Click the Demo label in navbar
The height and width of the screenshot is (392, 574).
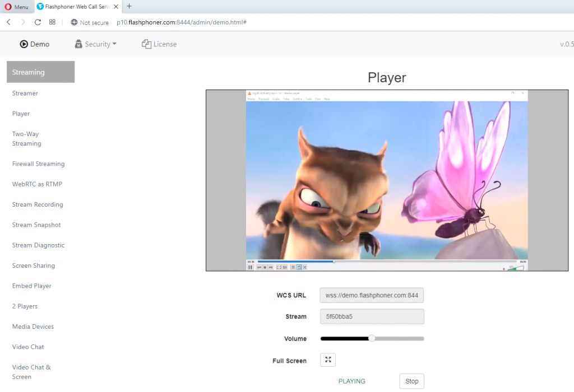40,44
